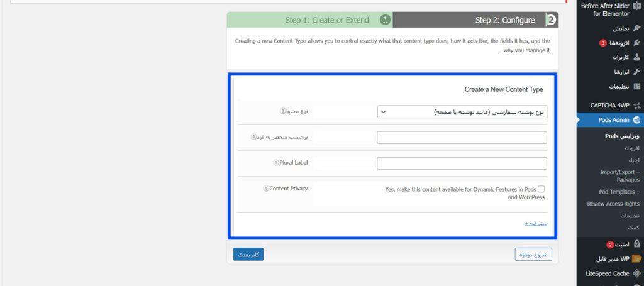Enable the Dynamic Features content privacy checkbox

click(541, 189)
